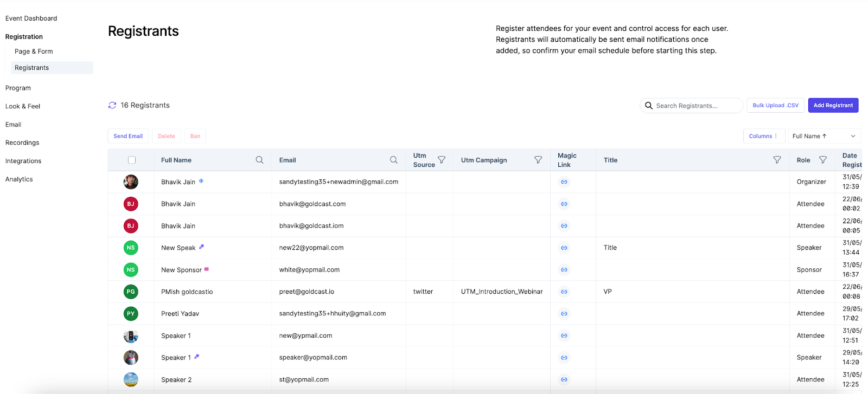The height and width of the screenshot is (394, 868).
Task: Copy magic link for white@yopmail.com
Action: 564,270
